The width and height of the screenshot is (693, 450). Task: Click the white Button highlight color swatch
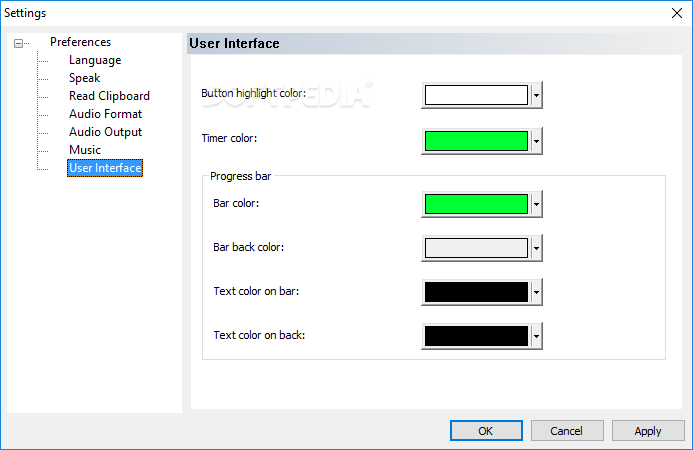[x=476, y=95]
